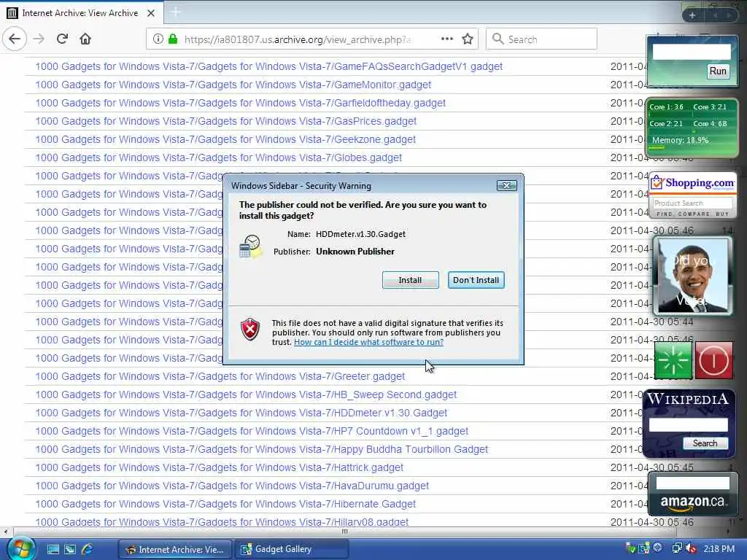Viewport: 747px width, 560px height.
Task: Click Install in the Security Warning dialog
Action: point(410,280)
